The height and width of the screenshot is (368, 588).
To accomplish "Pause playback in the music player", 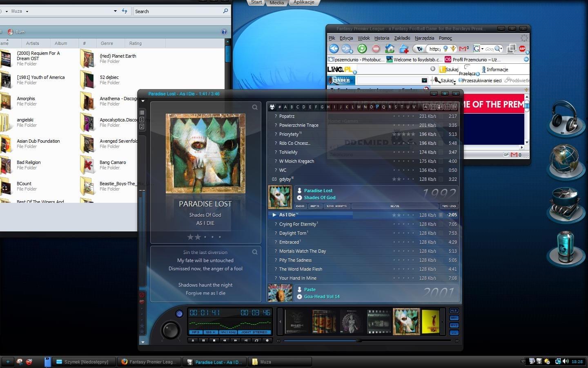I will [x=203, y=340].
